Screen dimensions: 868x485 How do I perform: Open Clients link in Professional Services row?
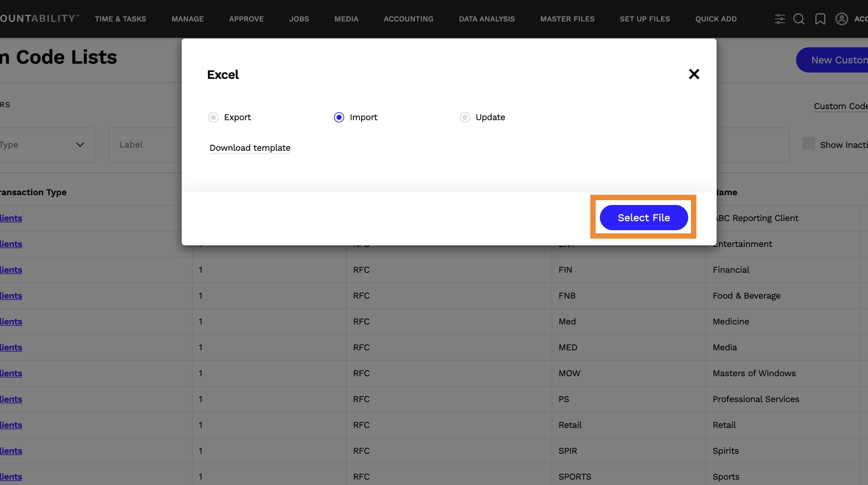11,399
